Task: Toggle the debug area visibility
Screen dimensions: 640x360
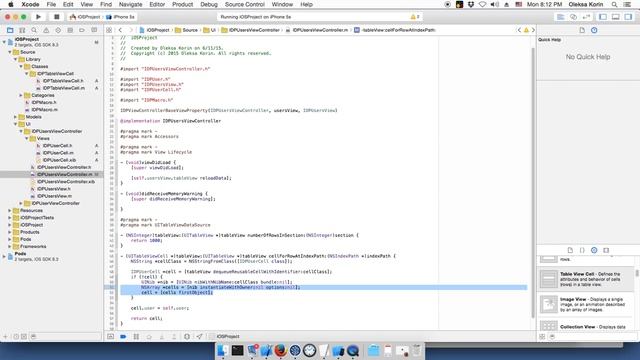Action: point(616,17)
